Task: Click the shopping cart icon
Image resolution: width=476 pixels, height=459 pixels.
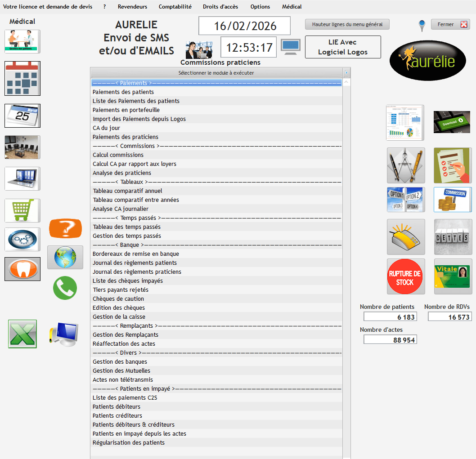Action: (22, 210)
